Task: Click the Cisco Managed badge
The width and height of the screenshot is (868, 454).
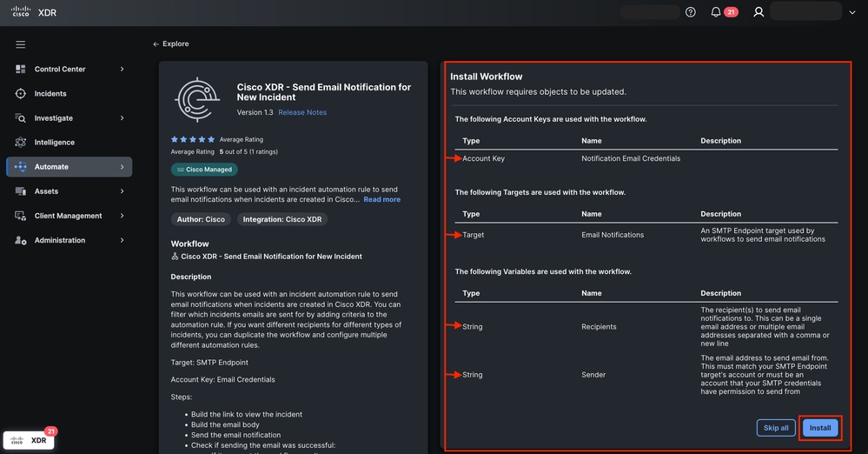Action: point(204,169)
